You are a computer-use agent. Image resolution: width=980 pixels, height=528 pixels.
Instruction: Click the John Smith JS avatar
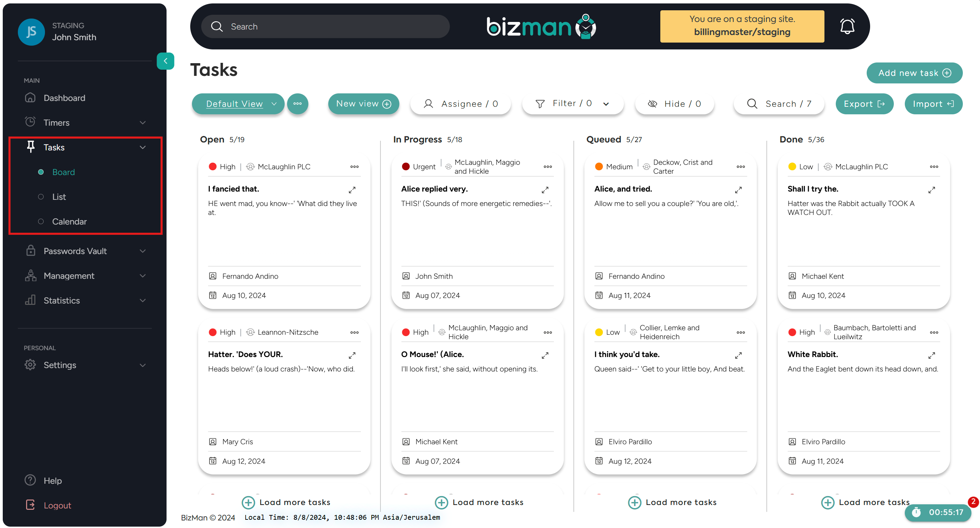pyautogui.click(x=31, y=32)
